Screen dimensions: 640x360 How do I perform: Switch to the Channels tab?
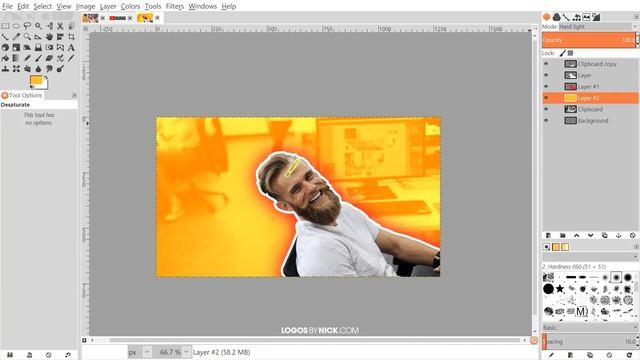556,17
